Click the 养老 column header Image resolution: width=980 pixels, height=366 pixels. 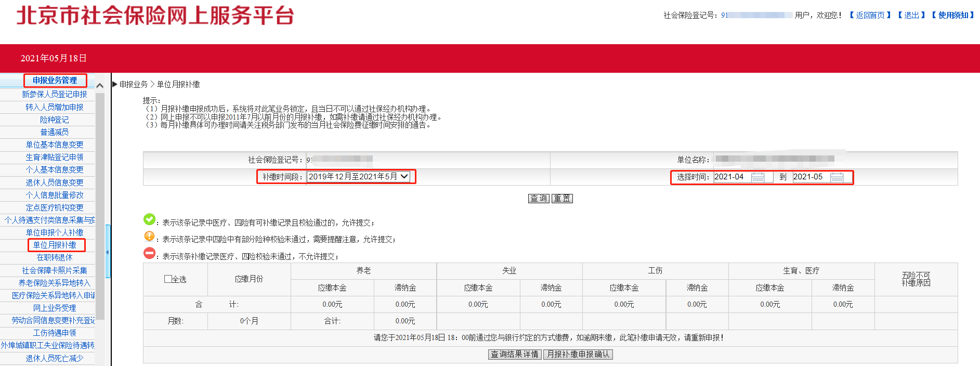coord(363,271)
